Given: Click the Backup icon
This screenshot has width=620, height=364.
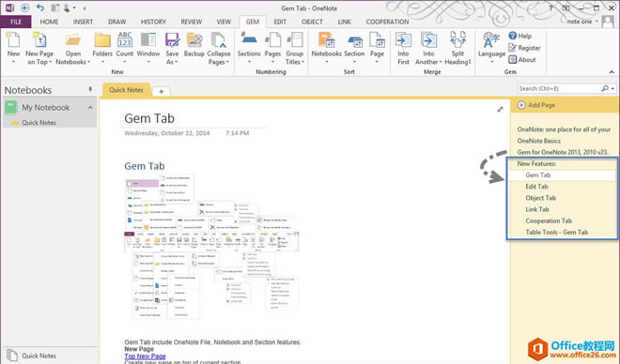Looking at the screenshot, I should [194, 40].
